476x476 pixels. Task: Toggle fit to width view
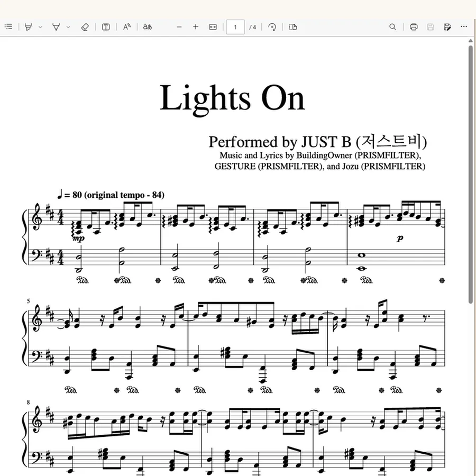pyautogui.click(x=213, y=27)
